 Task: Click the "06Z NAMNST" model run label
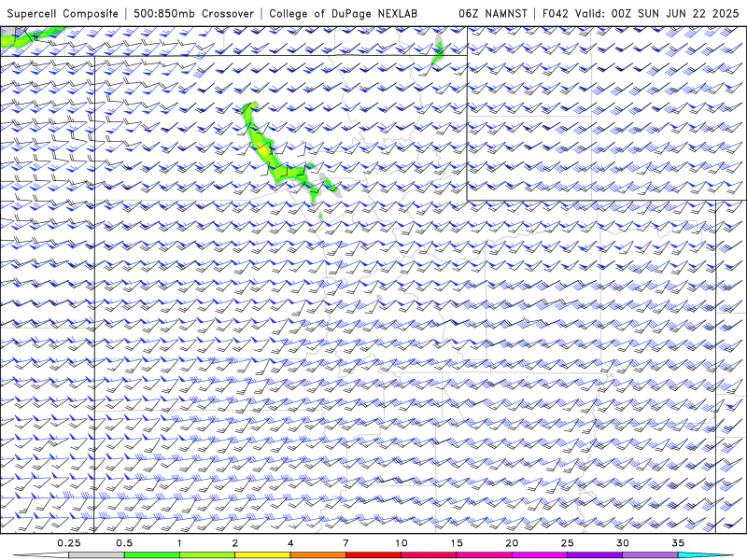[493, 13]
